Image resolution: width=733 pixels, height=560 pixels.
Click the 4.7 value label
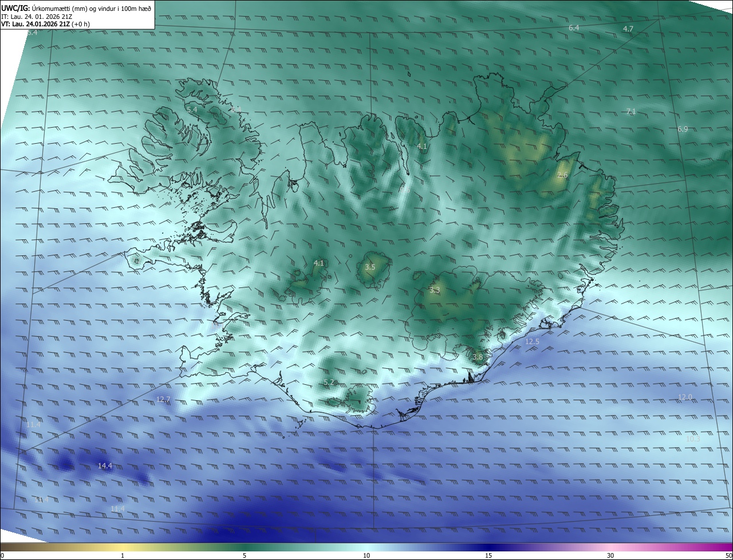pos(628,29)
